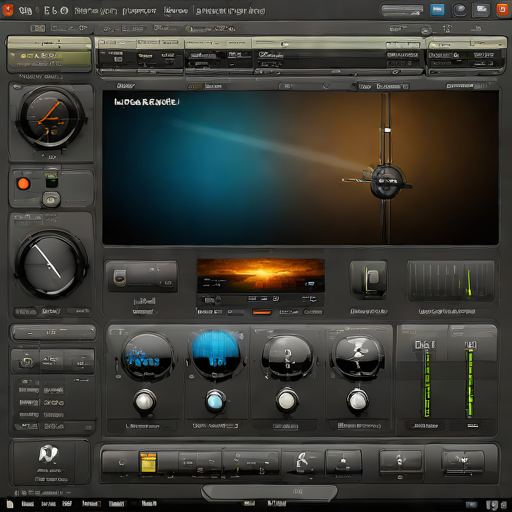Click the far-right button in bottom toolbar

pyautogui.click(x=463, y=462)
